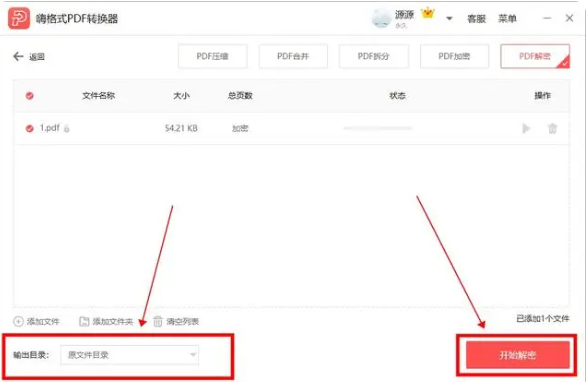586x382 pixels.
Task: Switch to the PDF合并 tab
Action: pyautogui.click(x=293, y=56)
